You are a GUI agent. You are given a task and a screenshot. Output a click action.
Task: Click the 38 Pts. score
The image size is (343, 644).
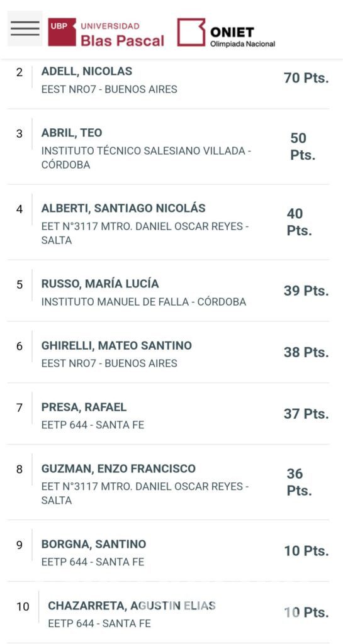(x=306, y=352)
